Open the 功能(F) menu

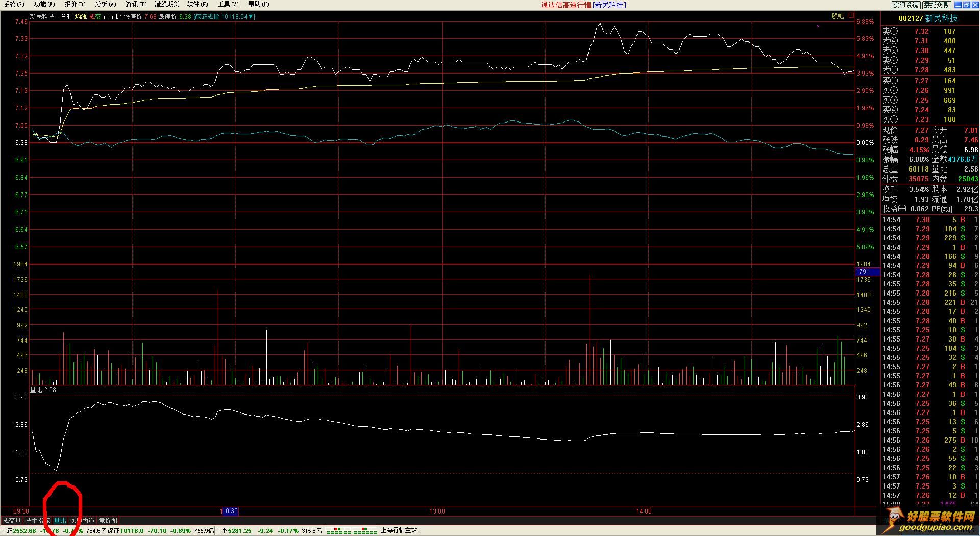click(44, 4)
